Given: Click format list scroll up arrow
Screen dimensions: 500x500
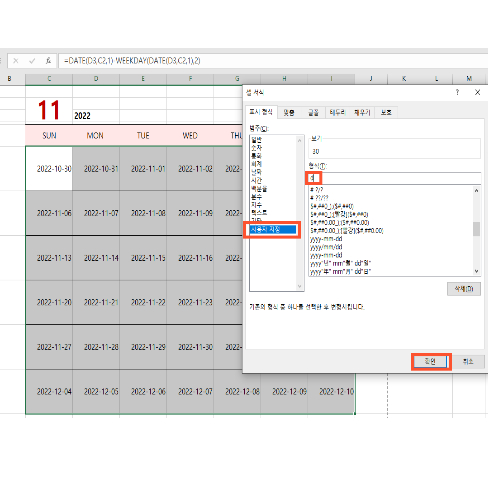Looking at the screenshot, I should coord(476,191).
